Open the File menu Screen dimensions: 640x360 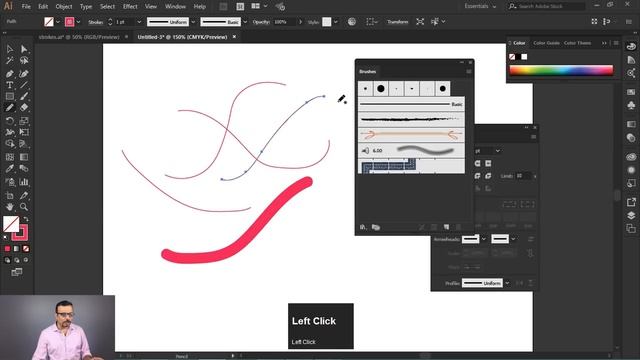pyautogui.click(x=26, y=7)
